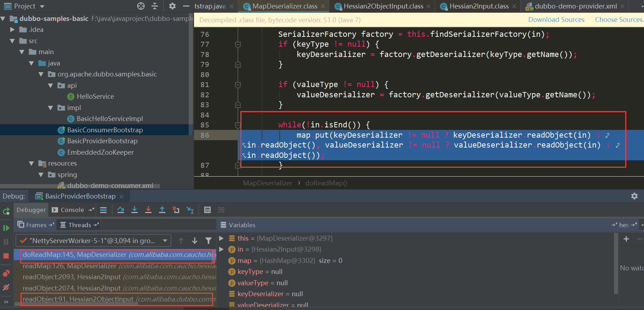Screen dimensions: 644x310
Task: Click the Choose Sources link
Action: point(619,20)
